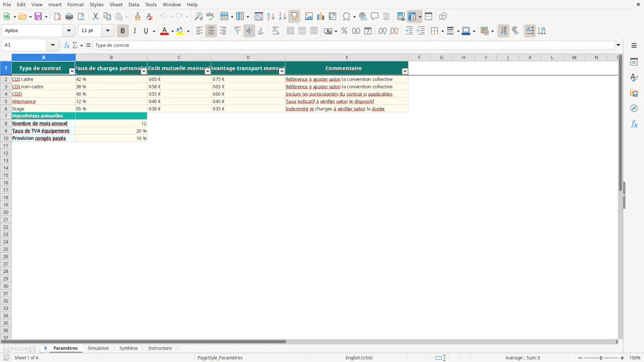Open sidebar Navigator compass icon
Screen dimensions: 644x362
[x=634, y=108]
